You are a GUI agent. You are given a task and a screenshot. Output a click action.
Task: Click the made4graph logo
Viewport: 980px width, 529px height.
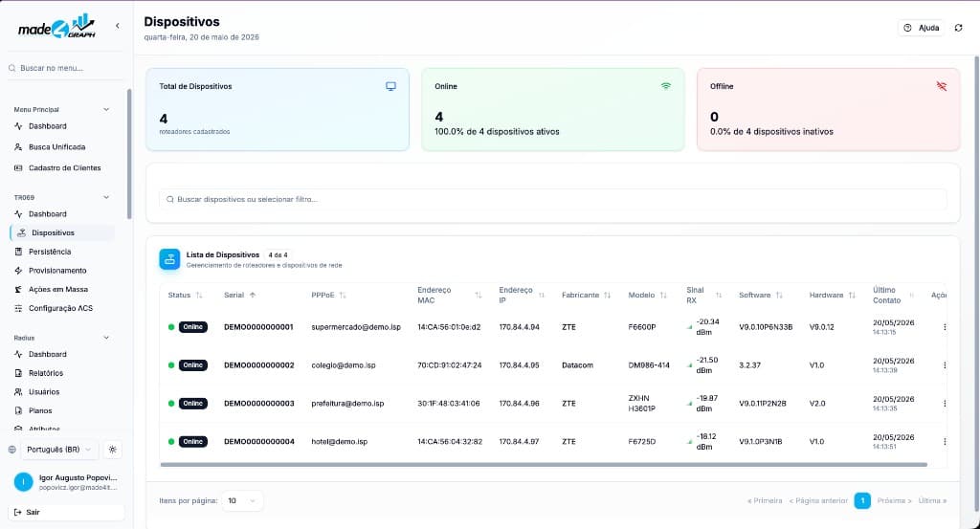[56, 26]
